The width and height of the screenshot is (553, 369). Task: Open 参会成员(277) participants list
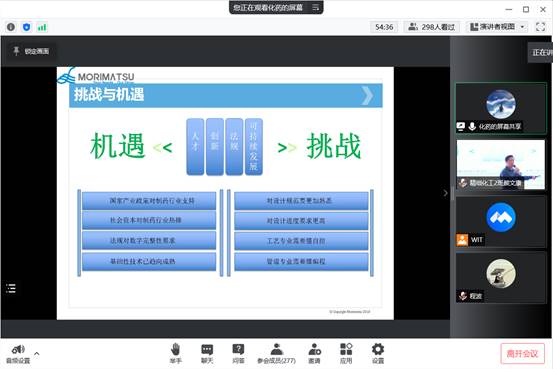coord(276,353)
